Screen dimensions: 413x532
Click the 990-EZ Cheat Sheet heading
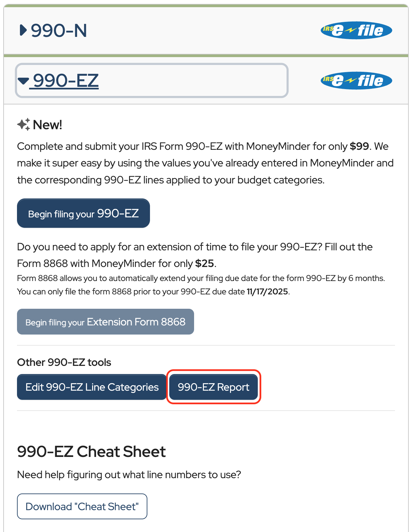tap(91, 452)
